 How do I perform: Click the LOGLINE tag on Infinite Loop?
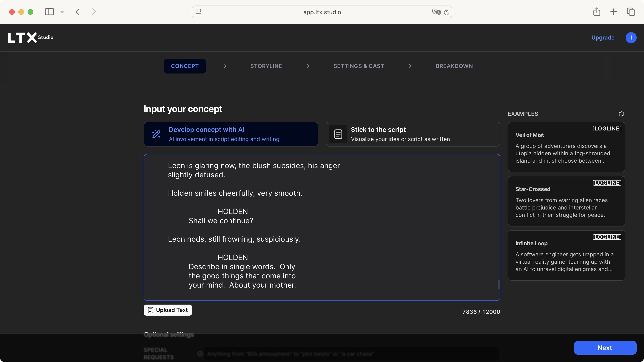pos(607,237)
